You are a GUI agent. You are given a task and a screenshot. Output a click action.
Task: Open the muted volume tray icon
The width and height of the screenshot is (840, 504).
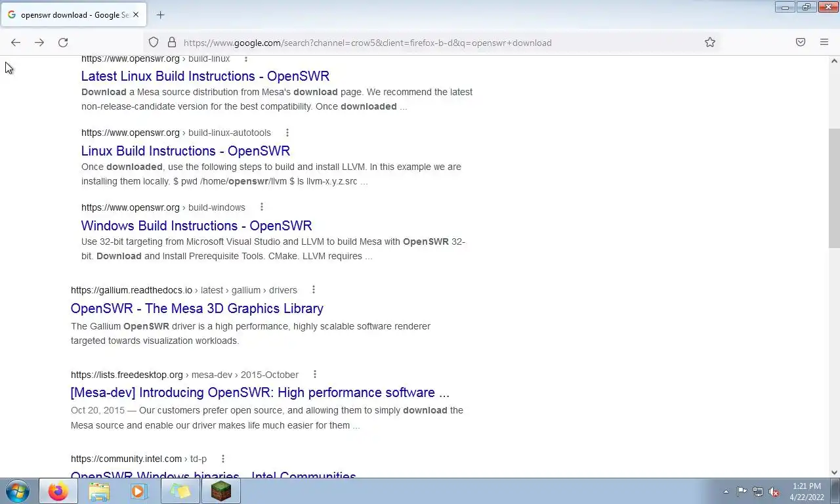click(x=774, y=492)
